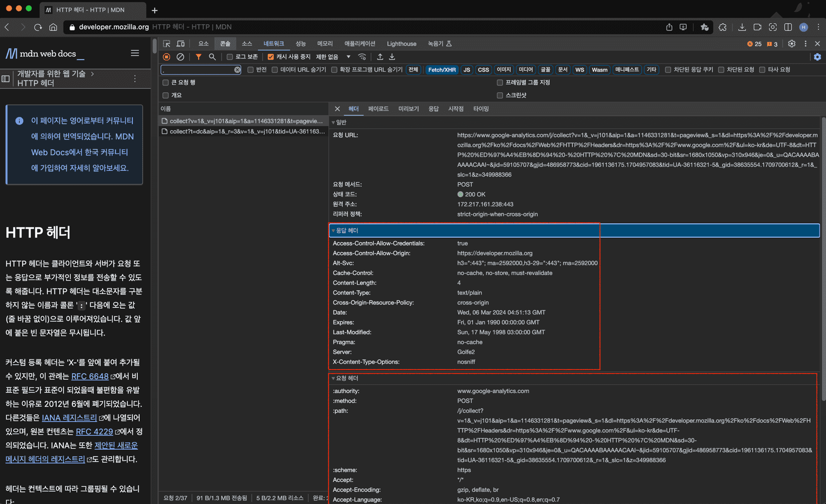
Task: Click the export HAR download icon
Action: (392, 57)
